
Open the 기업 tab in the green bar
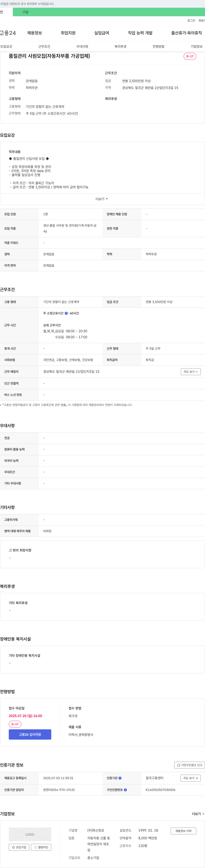tap(26, 12)
